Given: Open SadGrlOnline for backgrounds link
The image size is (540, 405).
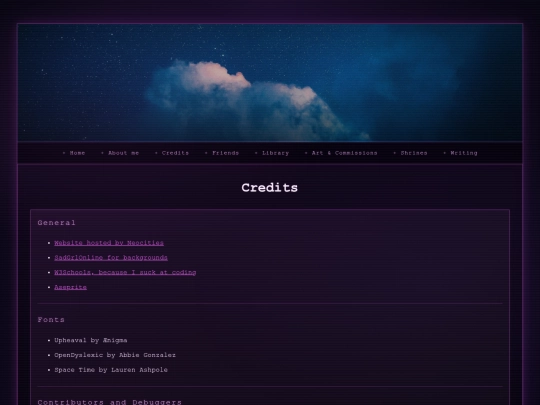Looking at the screenshot, I should click(111, 258).
